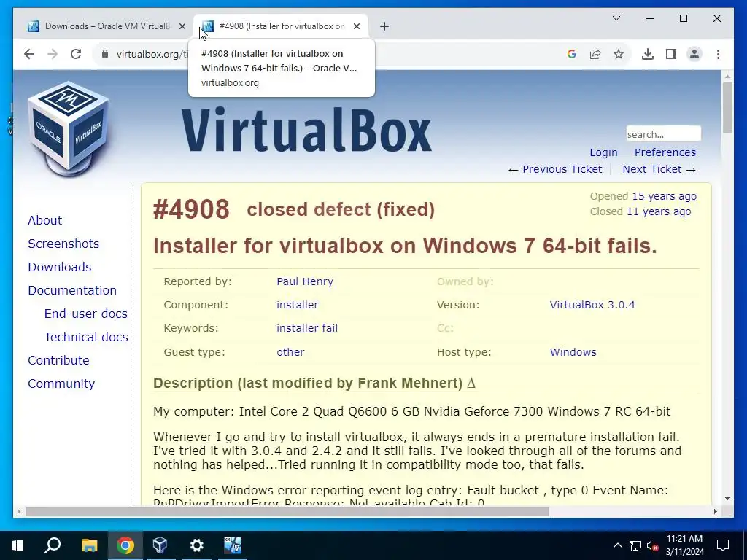
Task: Close the Downloads – Oracle VM VirtualBox tab
Action: [182, 26]
